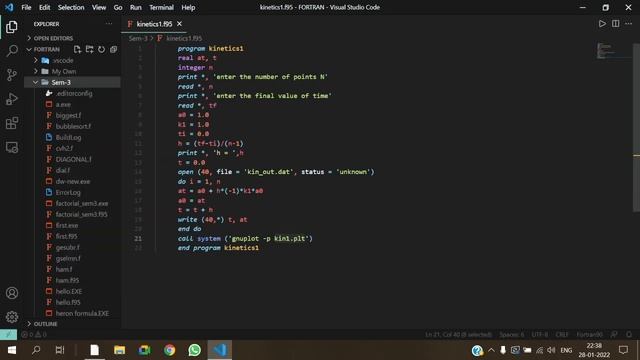The image size is (640, 360).
Task: Open File Explorer from the taskbar
Action: pos(120,350)
